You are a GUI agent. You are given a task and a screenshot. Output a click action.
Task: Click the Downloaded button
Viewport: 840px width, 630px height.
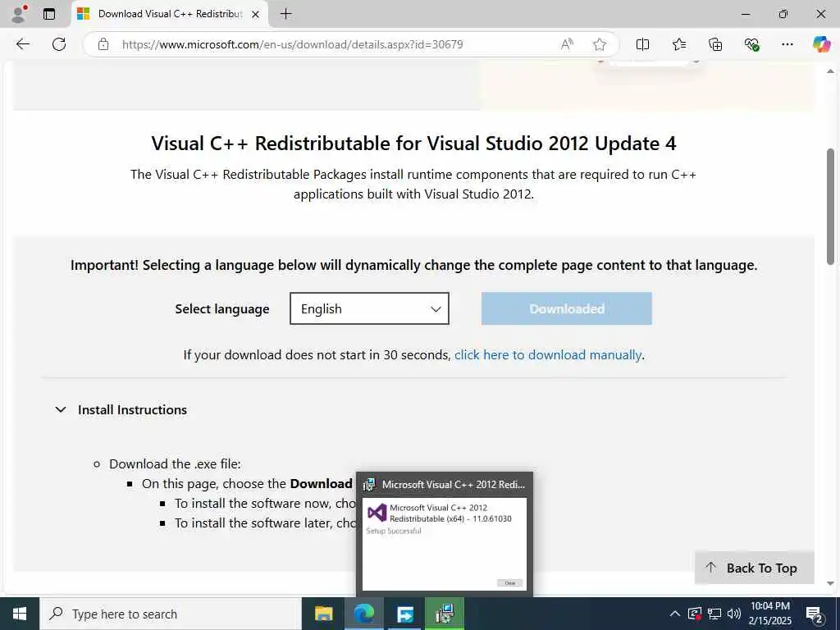point(566,308)
